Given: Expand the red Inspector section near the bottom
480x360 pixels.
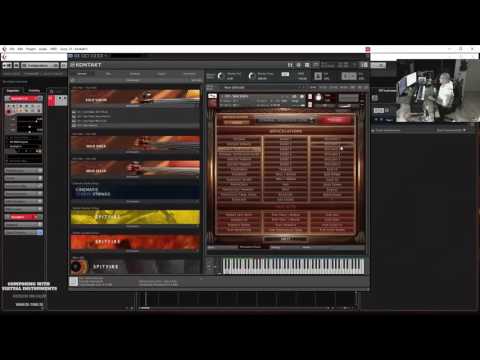Looking at the screenshot, I should click(23, 217).
